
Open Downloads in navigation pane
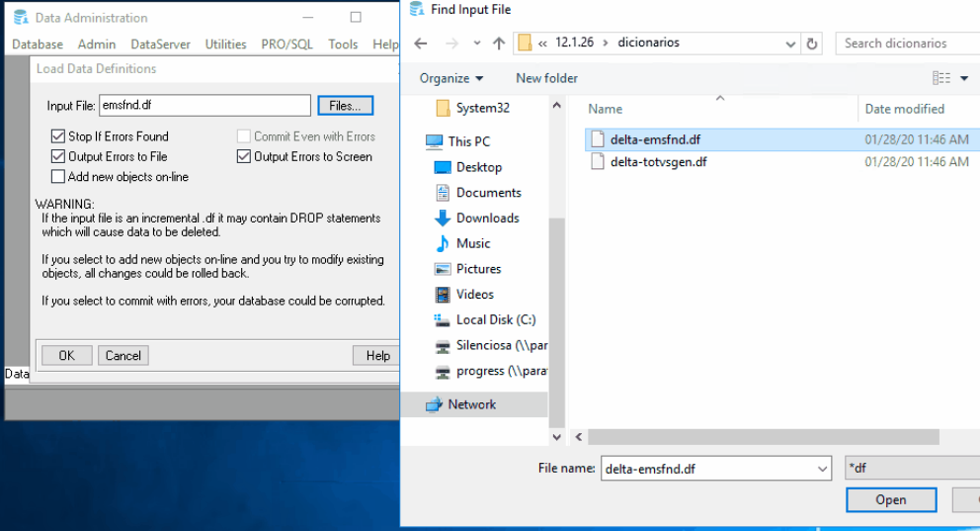[x=487, y=218]
